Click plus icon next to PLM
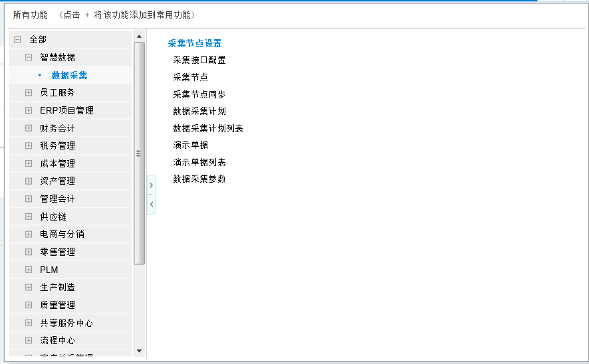This screenshot has width=589, height=364. click(x=29, y=270)
